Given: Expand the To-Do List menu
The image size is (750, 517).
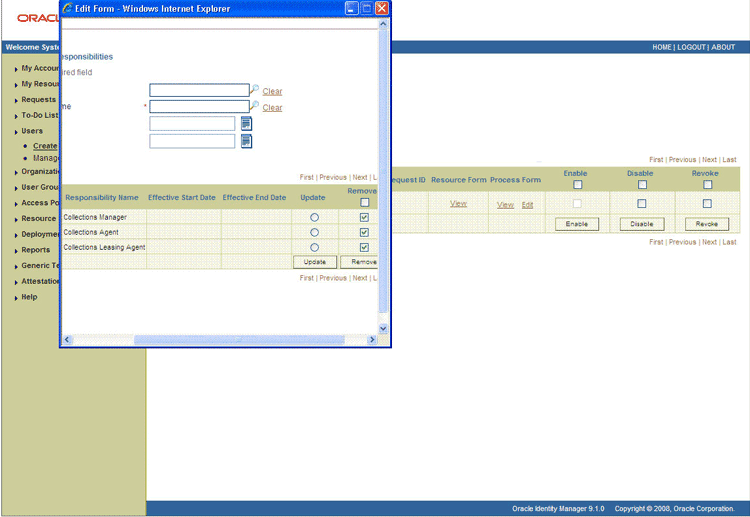Looking at the screenshot, I should point(40,115).
